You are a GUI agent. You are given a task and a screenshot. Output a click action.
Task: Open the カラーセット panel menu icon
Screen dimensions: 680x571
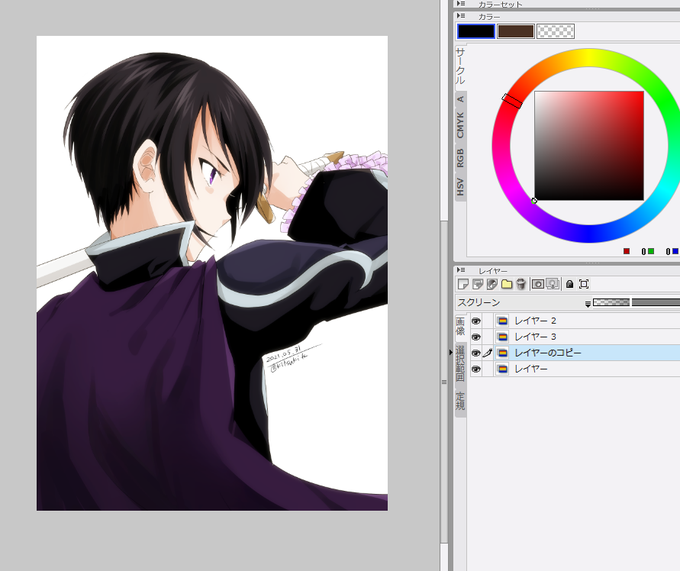[x=461, y=4]
